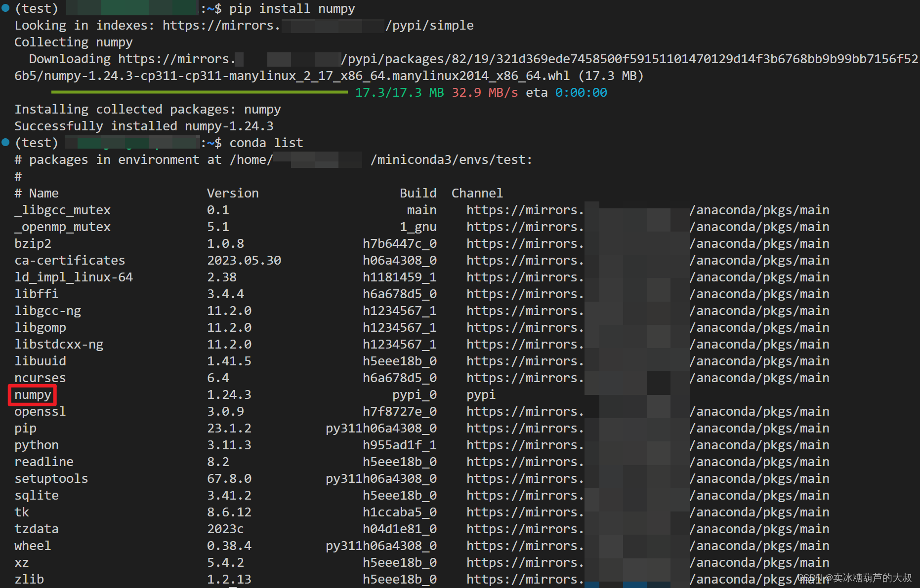Image resolution: width=920 pixels, height=588 pixels.
Task: Click the '17.3/17.3 MB' download size
Action: [x=399, y=93]
